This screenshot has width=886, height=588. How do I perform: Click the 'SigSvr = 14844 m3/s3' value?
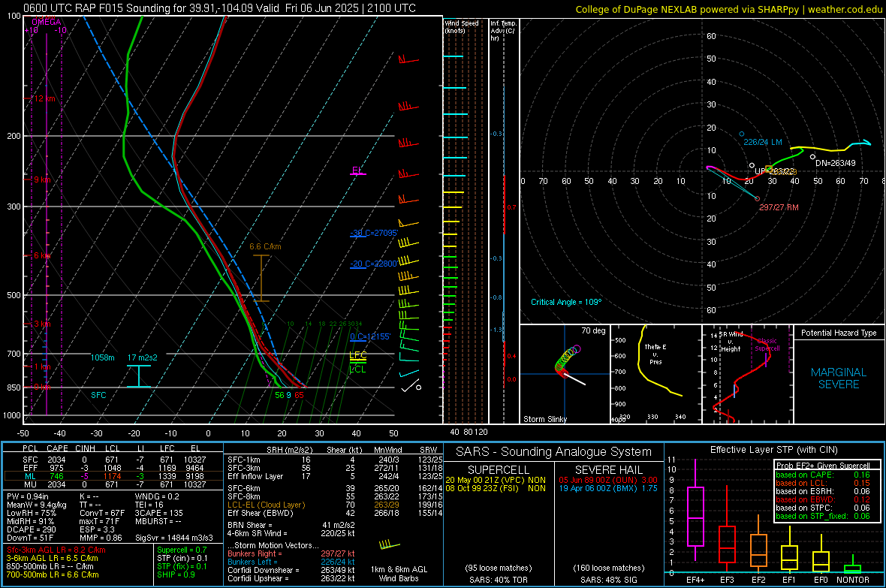(x=174, y=538)
